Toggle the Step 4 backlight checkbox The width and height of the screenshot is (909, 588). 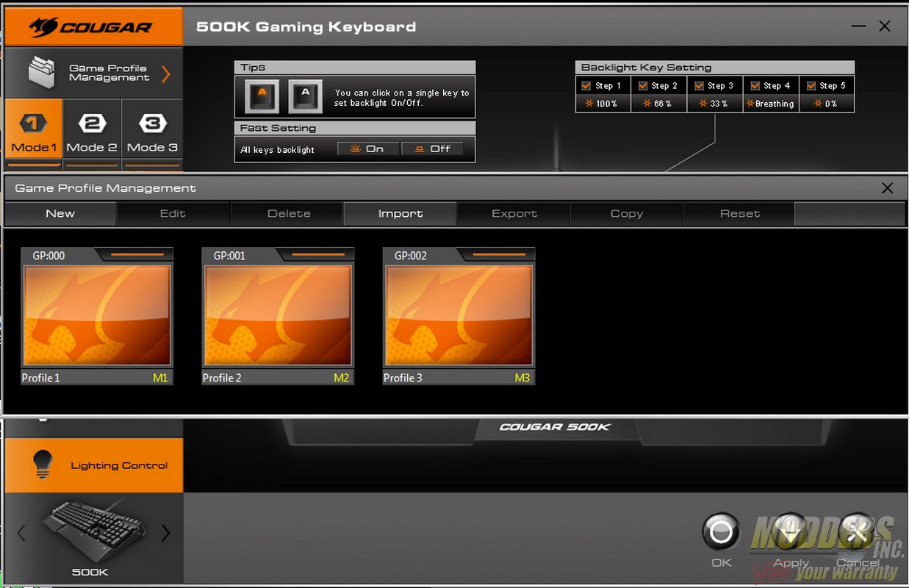[755, 85]
